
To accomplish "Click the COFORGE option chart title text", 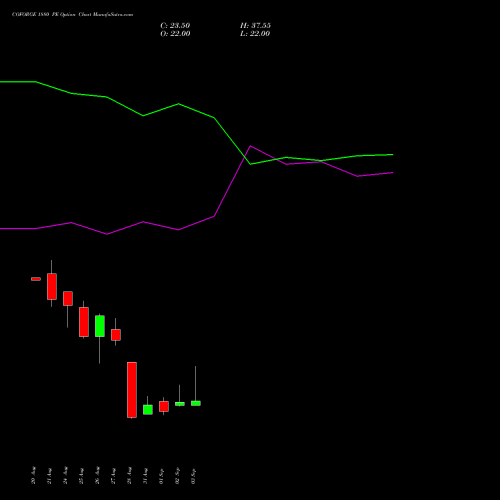I will (x=72, y=15).
